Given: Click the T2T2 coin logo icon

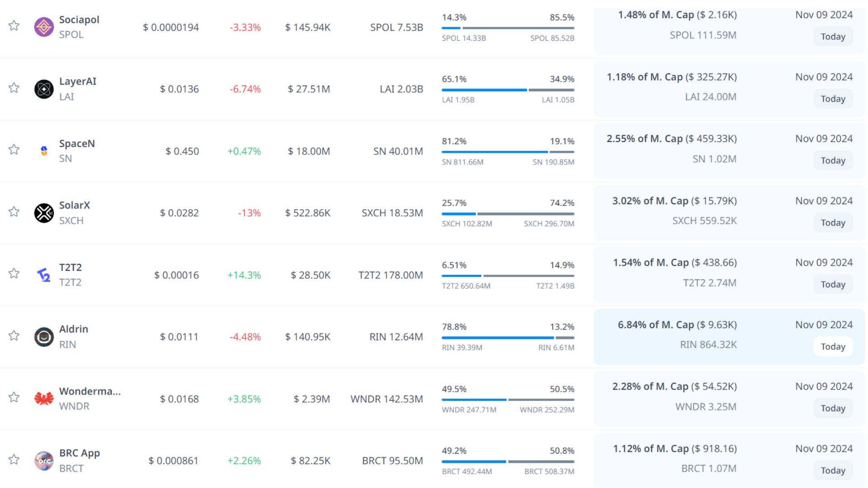Looking at the screenshot, I should tap(44, 275).
